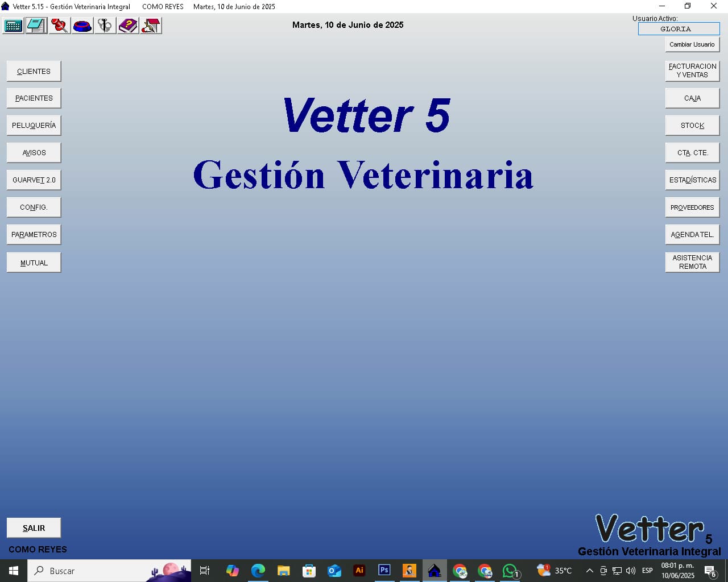Click Cambiar Usuario to switch user
Screen dimensions: 728x582
[692, 44]
